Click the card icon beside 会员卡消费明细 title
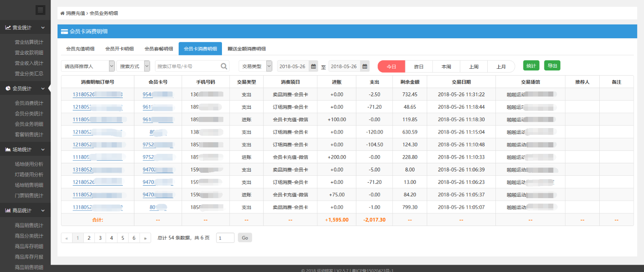Image resolution: width=644 pixels, height=272 pixels. (x=64, y=31)
